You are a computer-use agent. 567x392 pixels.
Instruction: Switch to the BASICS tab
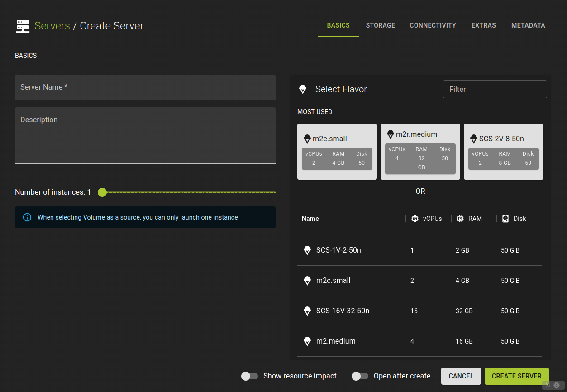[x=338, y=25]
